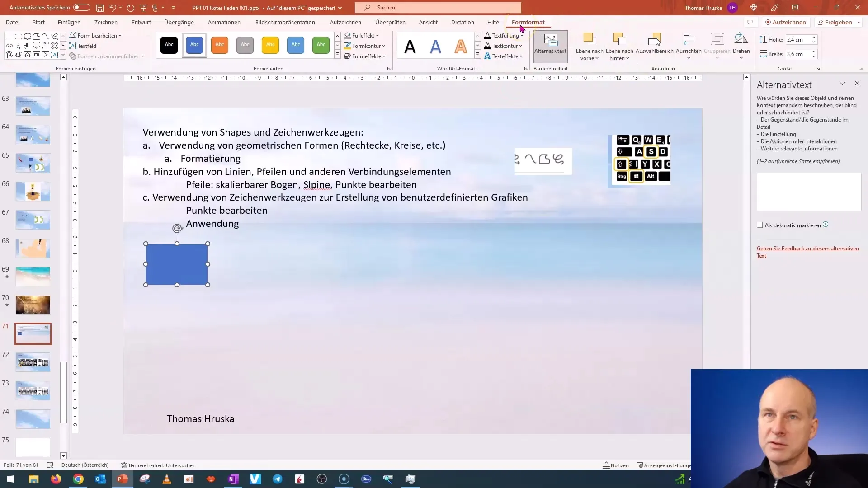The height and width of the screenshot is (488, 868).
Task: Click the Undo arrow icon
Action: pos(113,8)
